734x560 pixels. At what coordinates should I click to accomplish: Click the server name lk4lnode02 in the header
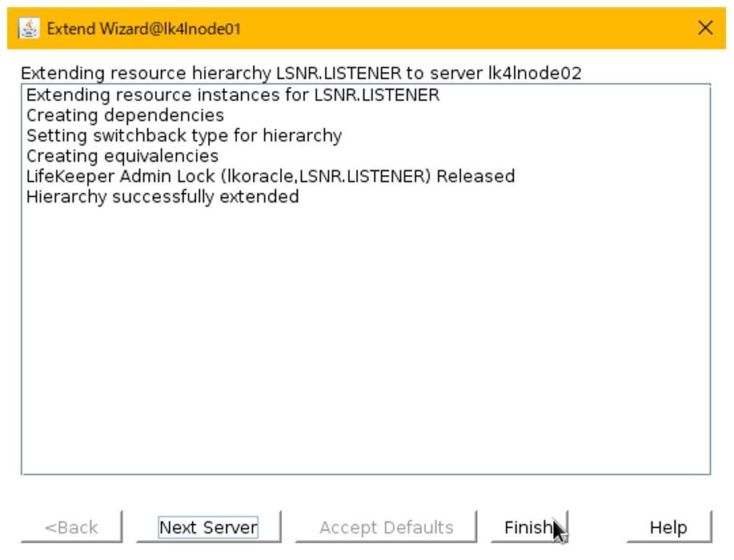[538, 73]
